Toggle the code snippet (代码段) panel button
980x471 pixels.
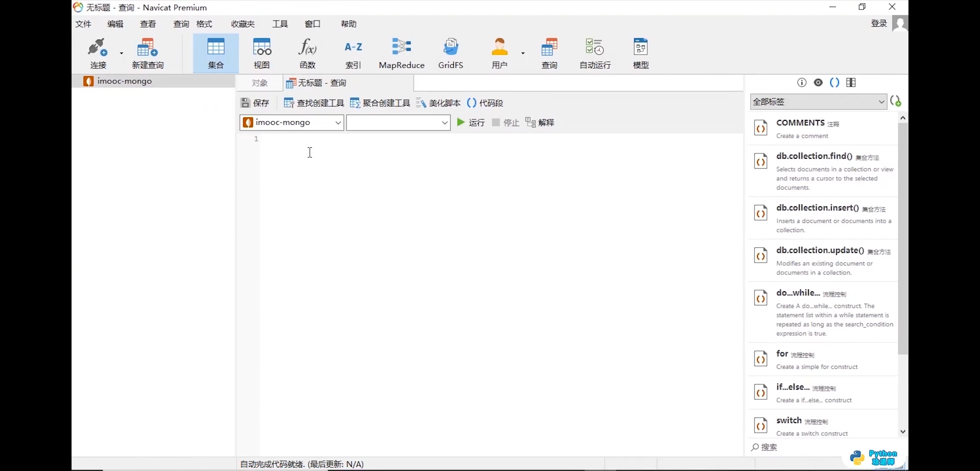(x=485, y=103)
